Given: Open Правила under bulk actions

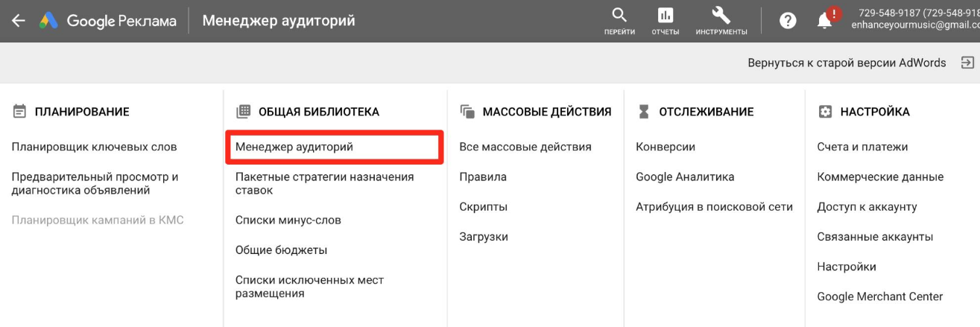Looking at the screenshot, I should tap(483, 177).
